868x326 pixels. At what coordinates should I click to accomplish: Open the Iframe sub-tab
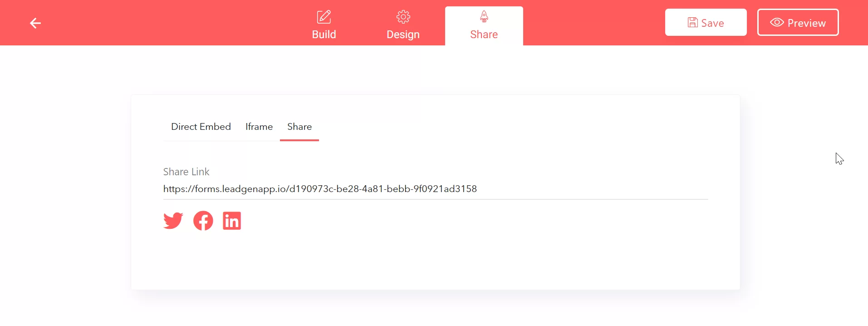259,127
